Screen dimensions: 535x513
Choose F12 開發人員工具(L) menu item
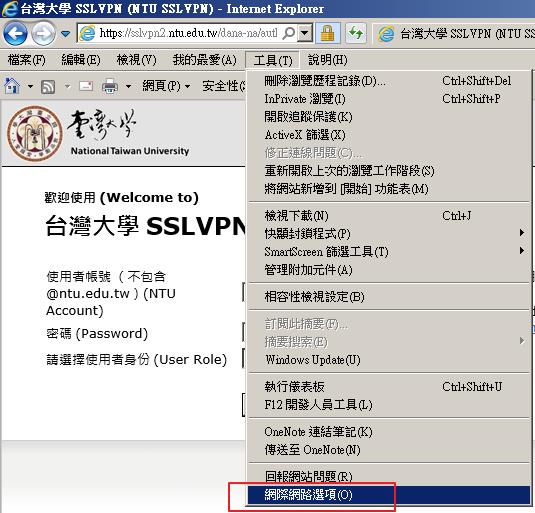coord(389,405)
